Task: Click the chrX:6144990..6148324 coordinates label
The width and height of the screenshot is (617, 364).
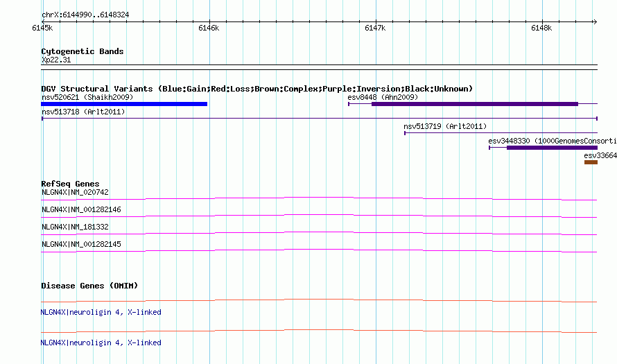Action: (85, 15)
